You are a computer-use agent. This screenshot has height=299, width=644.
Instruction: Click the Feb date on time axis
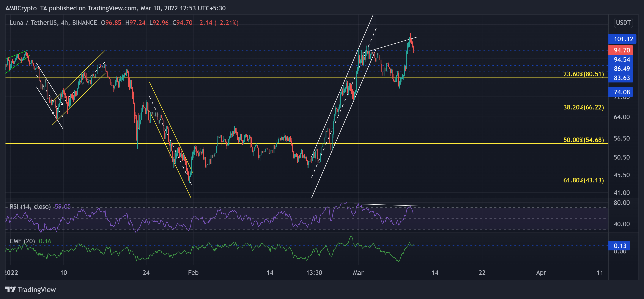(193, 273)
